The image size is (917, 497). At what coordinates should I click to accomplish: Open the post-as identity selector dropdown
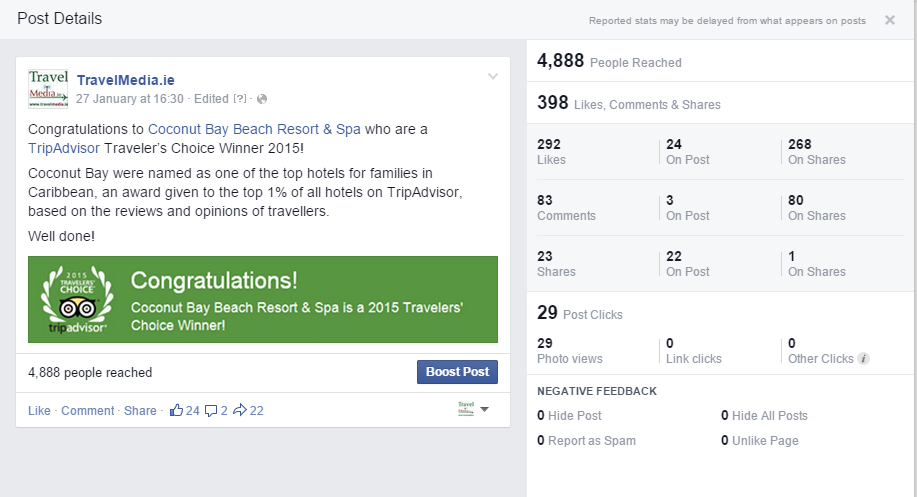coord(473,409)
